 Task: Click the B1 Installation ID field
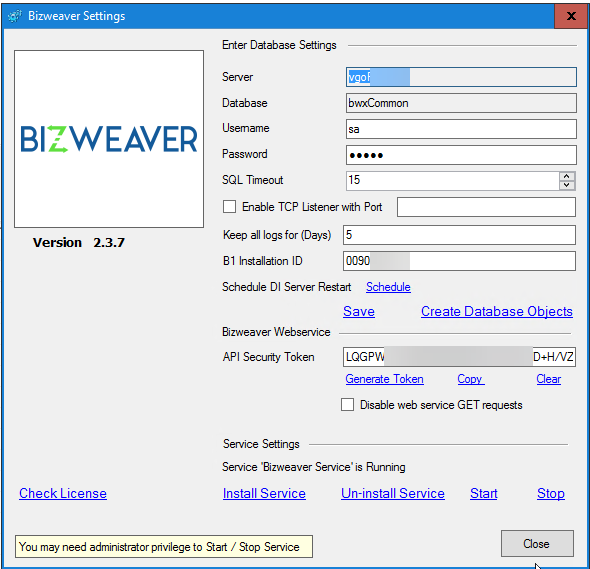click(x=459, y=261)
